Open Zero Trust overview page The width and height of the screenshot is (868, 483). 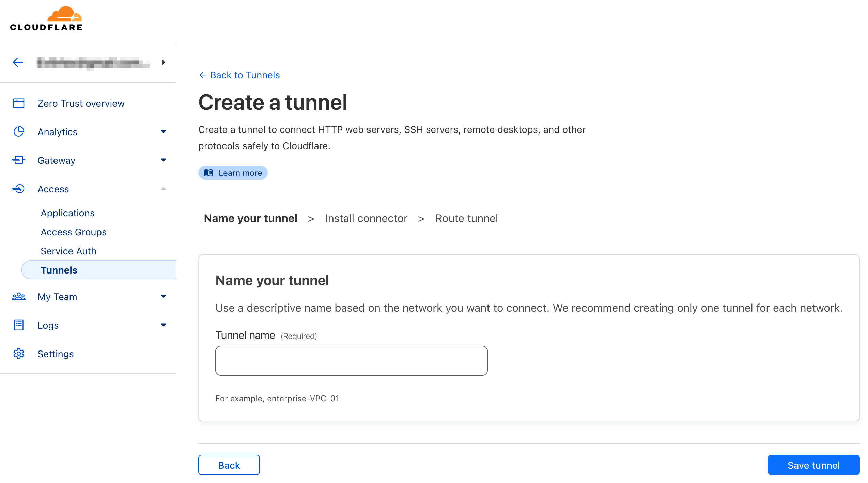(x=81, y=103)
